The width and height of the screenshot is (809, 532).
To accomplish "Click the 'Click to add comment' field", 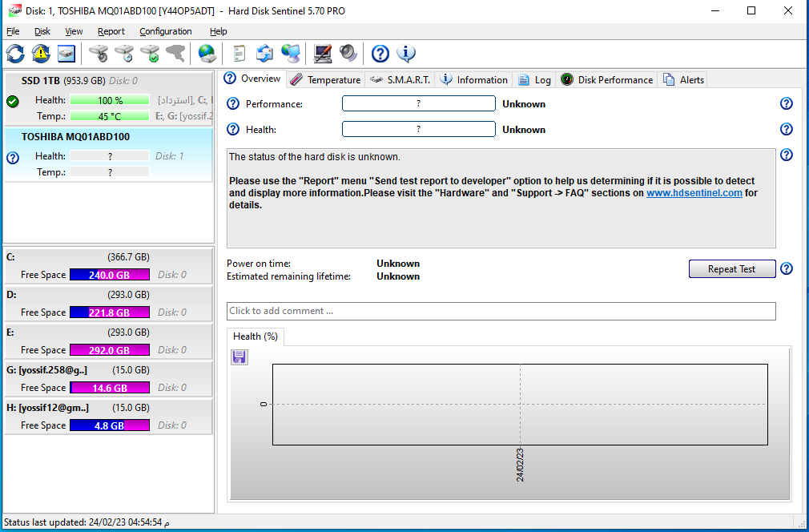I will click(501, 311).
